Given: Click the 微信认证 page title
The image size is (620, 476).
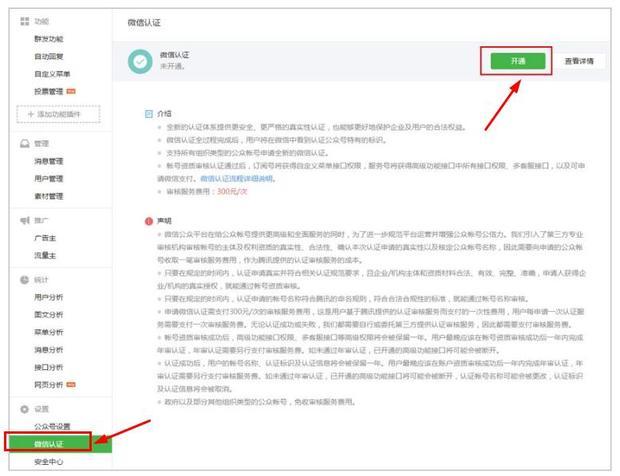Looking at the screenshot, I should [144, 23].
